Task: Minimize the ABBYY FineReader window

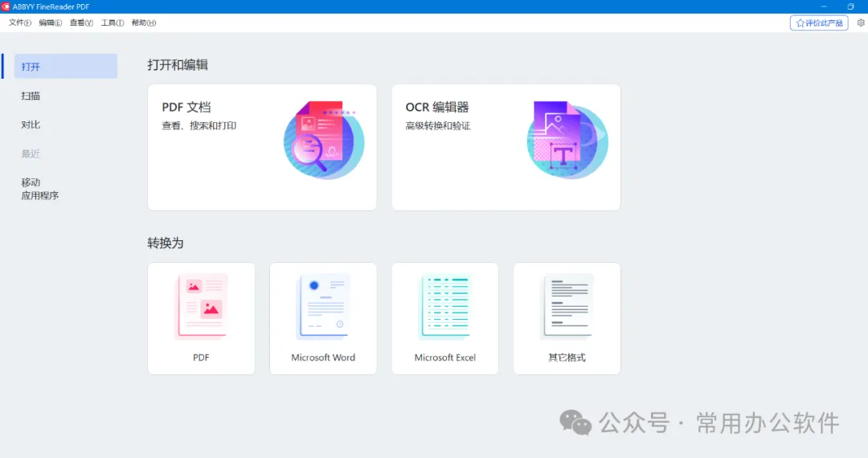Action: [824, 6]
